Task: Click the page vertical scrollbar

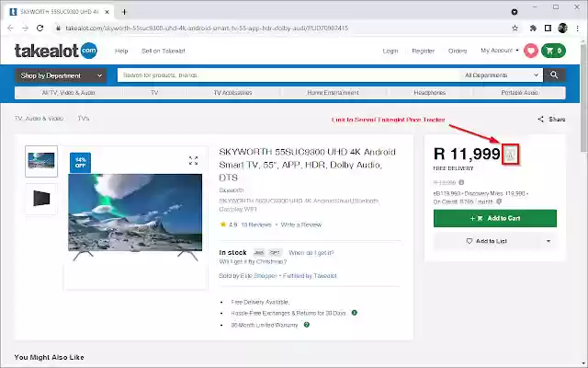Action: click(x=584, y=98)
